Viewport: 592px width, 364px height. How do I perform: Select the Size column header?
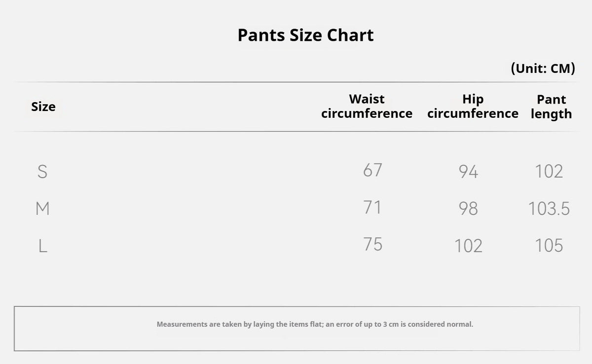(43, 107)
